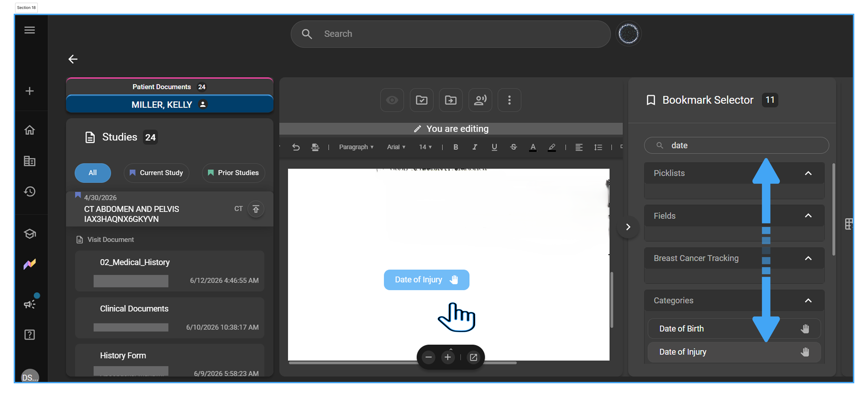Go to Home in sidebar
The image size is (868, 397).
pos(29,130)
